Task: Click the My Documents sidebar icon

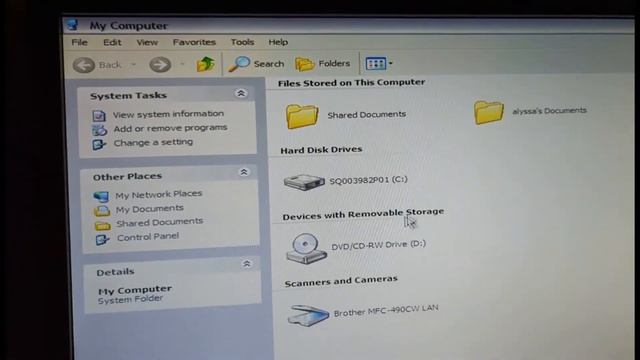Action: point(102,211)
